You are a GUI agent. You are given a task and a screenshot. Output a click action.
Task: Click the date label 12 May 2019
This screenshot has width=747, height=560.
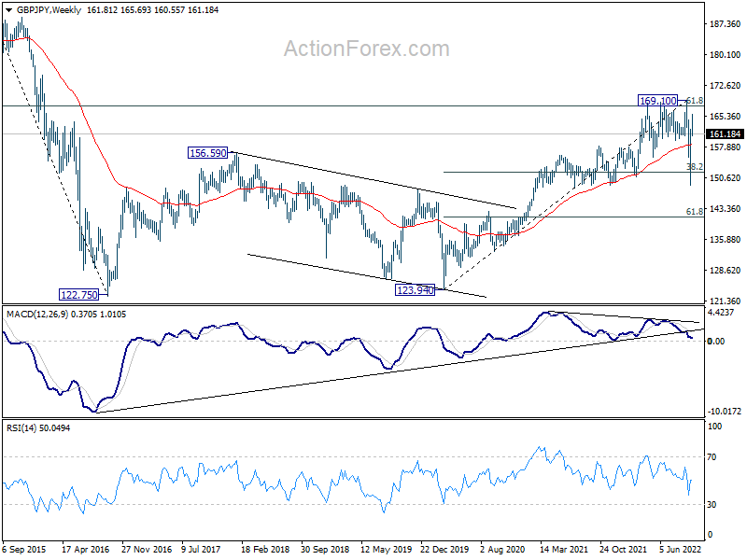click(x=386, y=549)
